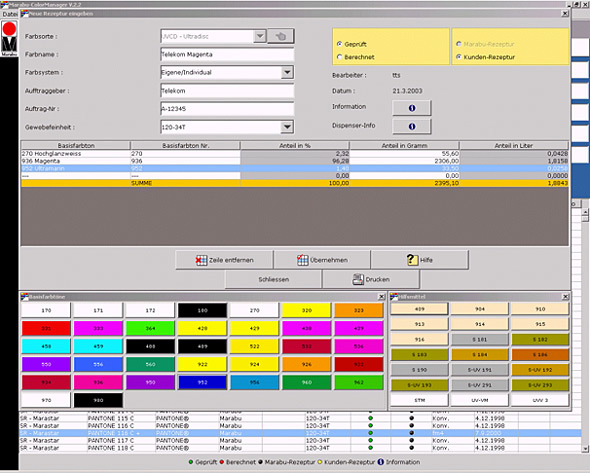The image size is (590, 473).
Task: Pick white base colour swatch 270
Action: click(x=254, y=310)
